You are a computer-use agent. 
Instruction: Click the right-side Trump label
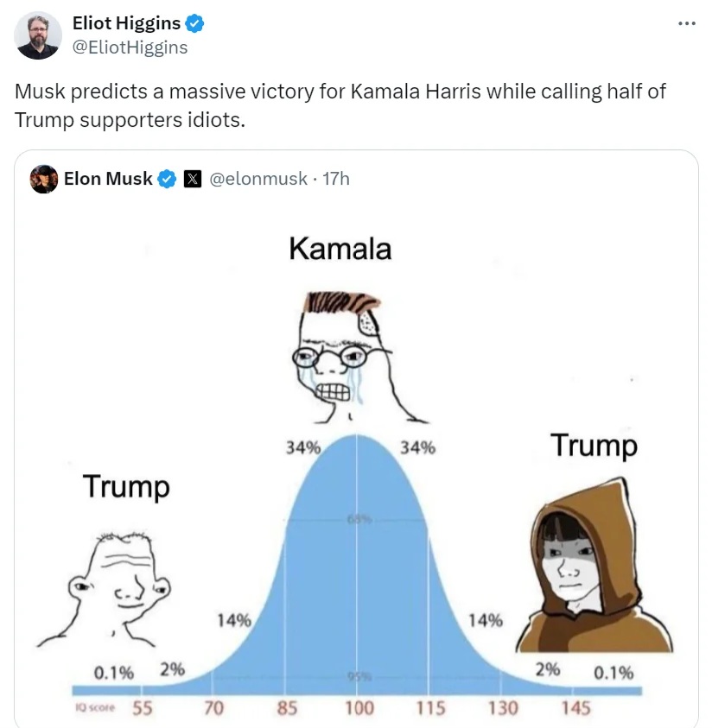(594, 446)
